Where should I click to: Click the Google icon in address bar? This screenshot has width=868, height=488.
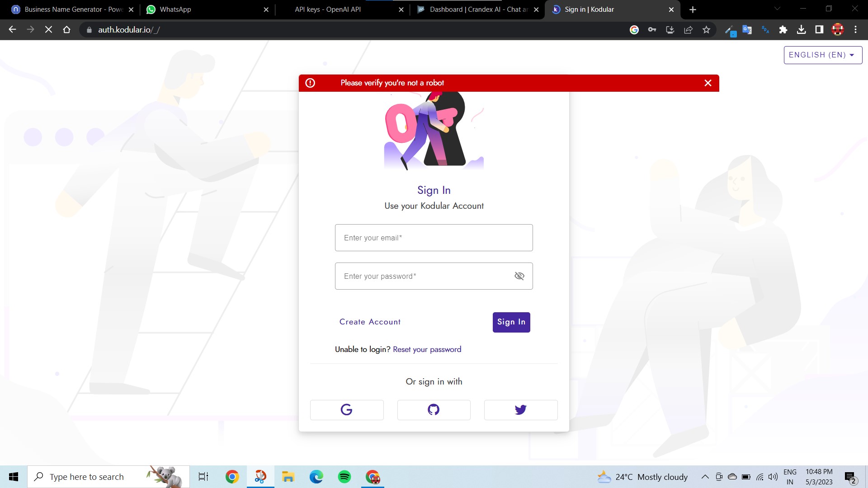tap(634, 30)
